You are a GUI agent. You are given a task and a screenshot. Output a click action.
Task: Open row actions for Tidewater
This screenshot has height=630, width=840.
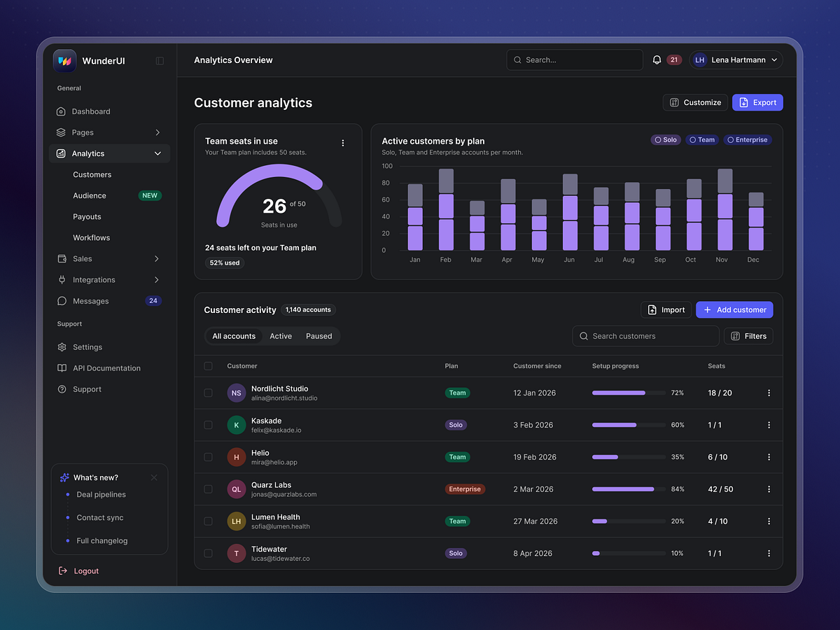pos(769,554)
